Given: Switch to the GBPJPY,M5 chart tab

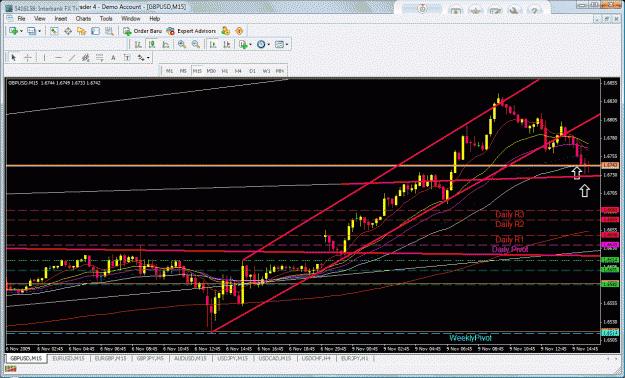Looking at the screenshot, I should 150,358.
